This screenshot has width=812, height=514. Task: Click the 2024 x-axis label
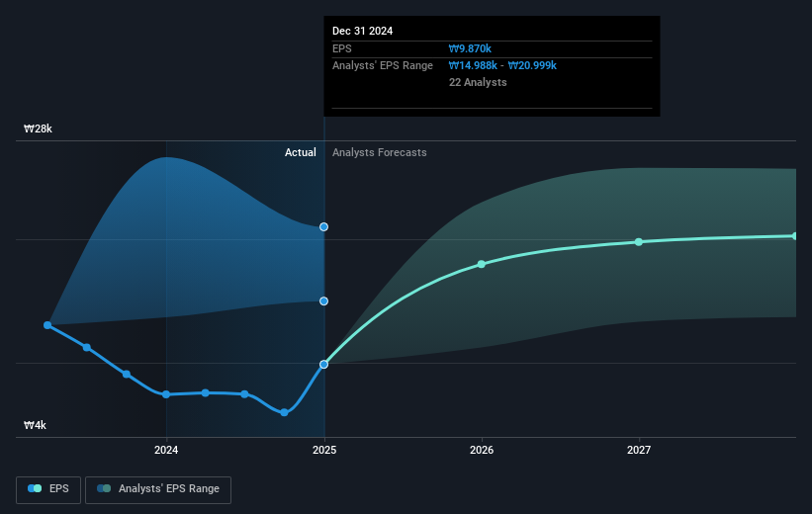click(166, 450)
